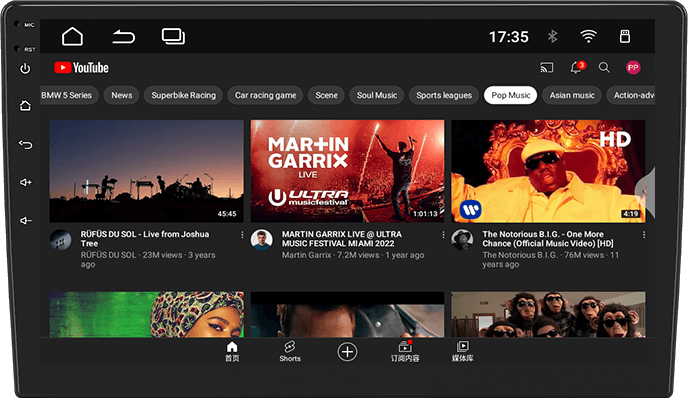The image size is (688, 398).
Task: Open options menu for Notorious B.I.G. video
Action: click(644, 235)
